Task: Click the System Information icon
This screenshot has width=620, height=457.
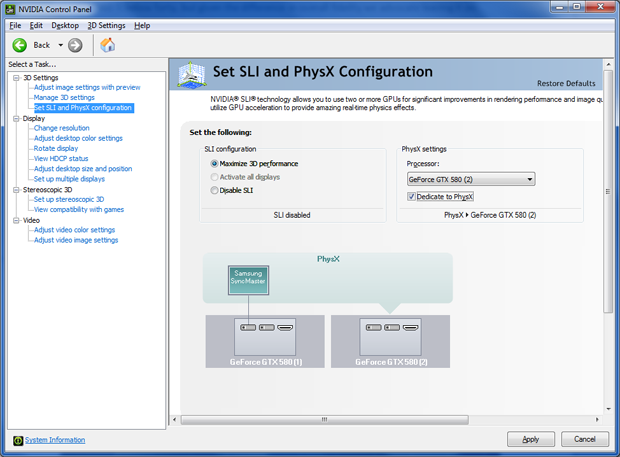Action: coord(18,440)
